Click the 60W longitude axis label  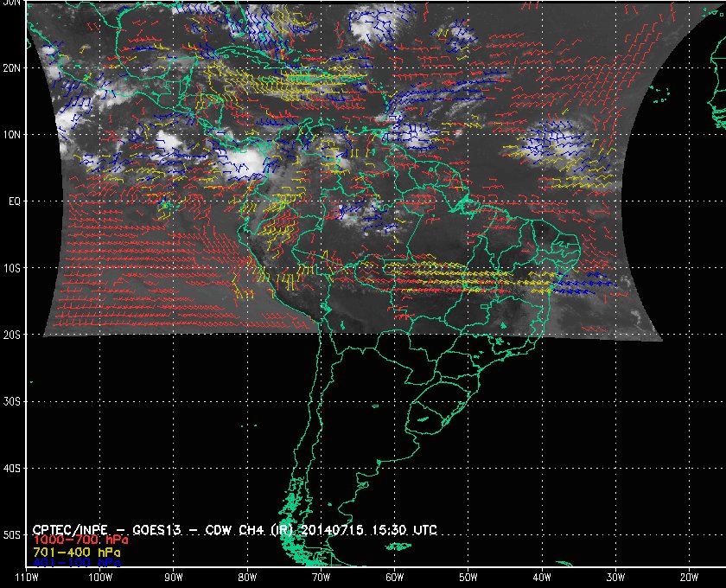coord(394,578)
